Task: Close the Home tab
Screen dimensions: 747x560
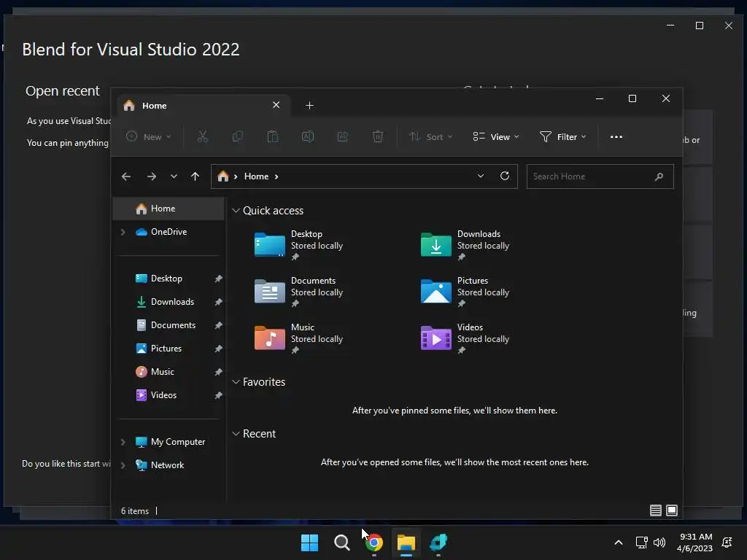Action: 276,105
